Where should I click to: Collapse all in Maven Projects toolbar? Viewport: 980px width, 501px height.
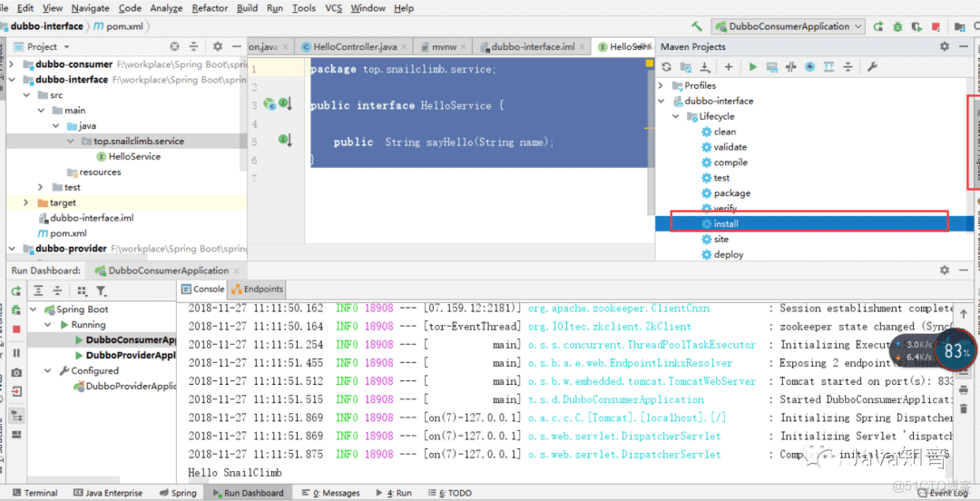tap(848, 67)
